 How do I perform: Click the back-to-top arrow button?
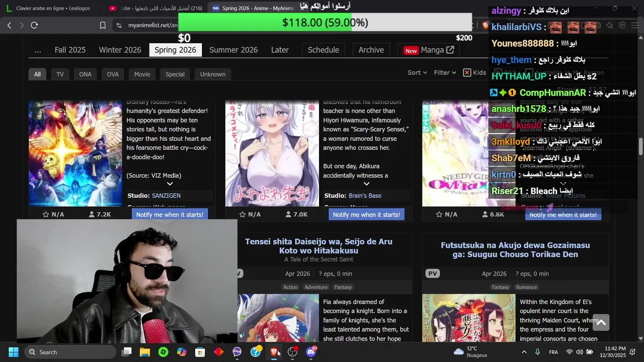coord(601,322)
